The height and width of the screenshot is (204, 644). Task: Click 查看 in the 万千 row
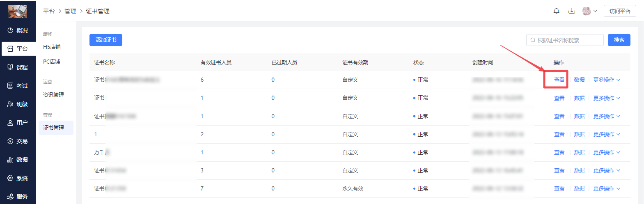point(559,152)
